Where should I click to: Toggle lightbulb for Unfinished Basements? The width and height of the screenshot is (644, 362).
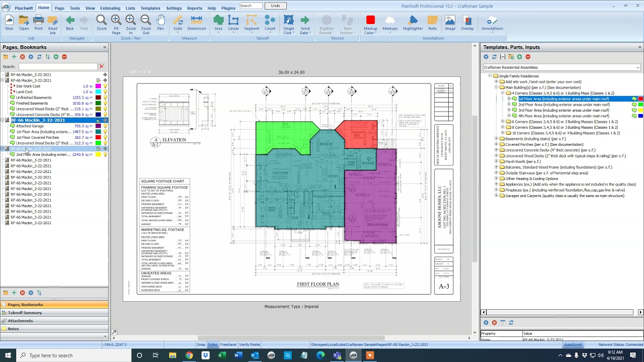pos(105,98)
